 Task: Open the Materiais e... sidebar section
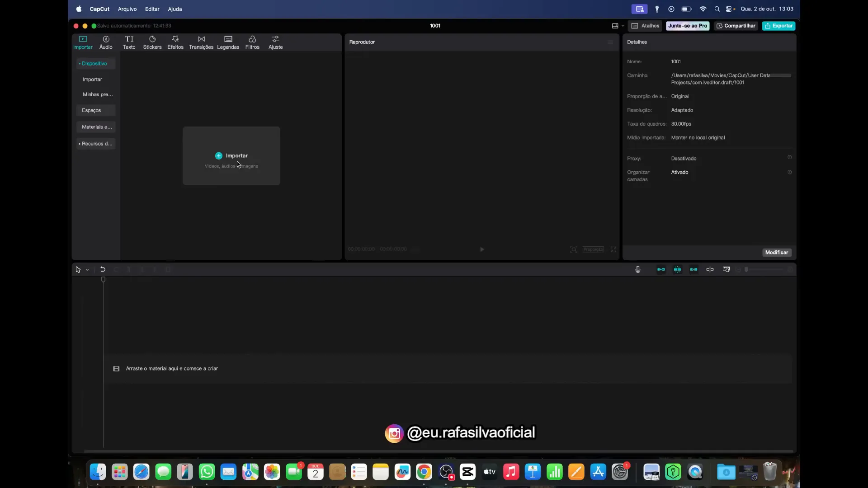point(96,127)
